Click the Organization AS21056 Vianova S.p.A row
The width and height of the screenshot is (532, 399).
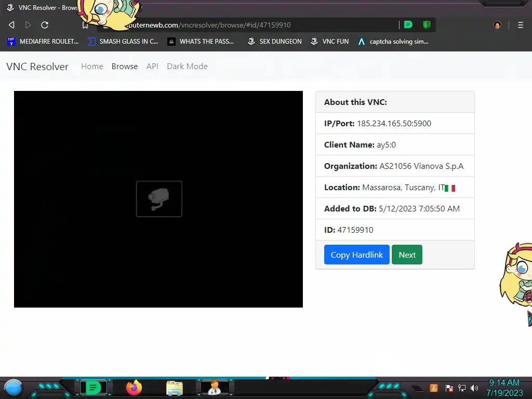click(395, 166)
